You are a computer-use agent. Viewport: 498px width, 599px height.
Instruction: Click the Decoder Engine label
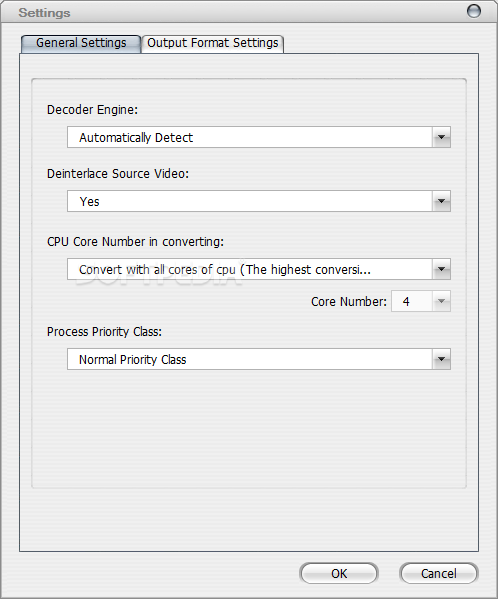92,110
